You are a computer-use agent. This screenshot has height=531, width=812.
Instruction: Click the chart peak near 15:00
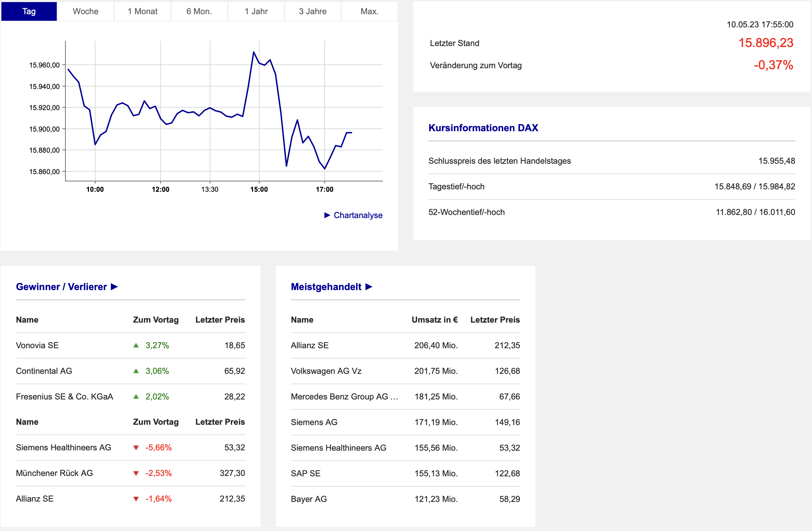pyautogui.click(x=254, y=52)
